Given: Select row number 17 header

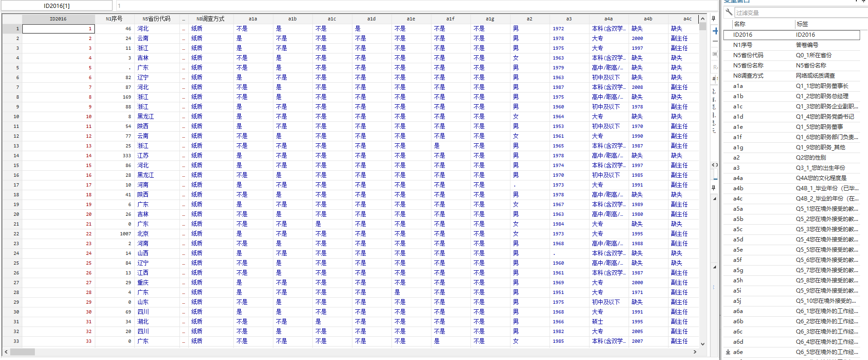Looking at the screenshot, I should 12,185.
